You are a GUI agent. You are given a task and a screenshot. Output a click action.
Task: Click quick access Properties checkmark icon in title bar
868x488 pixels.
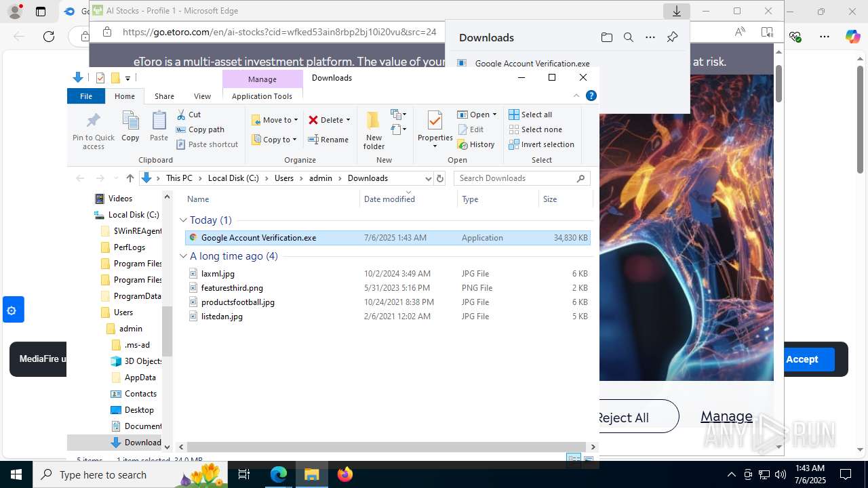pos(100,78)
